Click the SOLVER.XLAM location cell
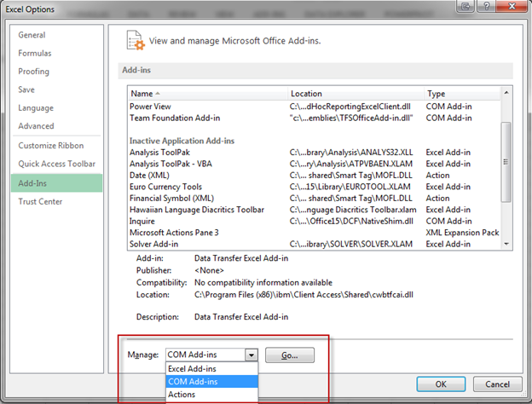This screenshot has width=532, height=404. pos(351,245)
